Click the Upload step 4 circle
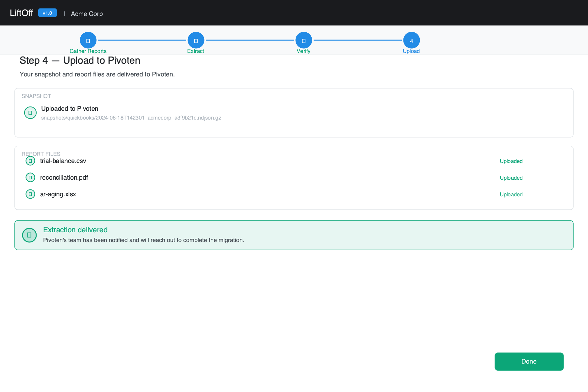This screenshot has width=588, height=392. coord(412,41)
